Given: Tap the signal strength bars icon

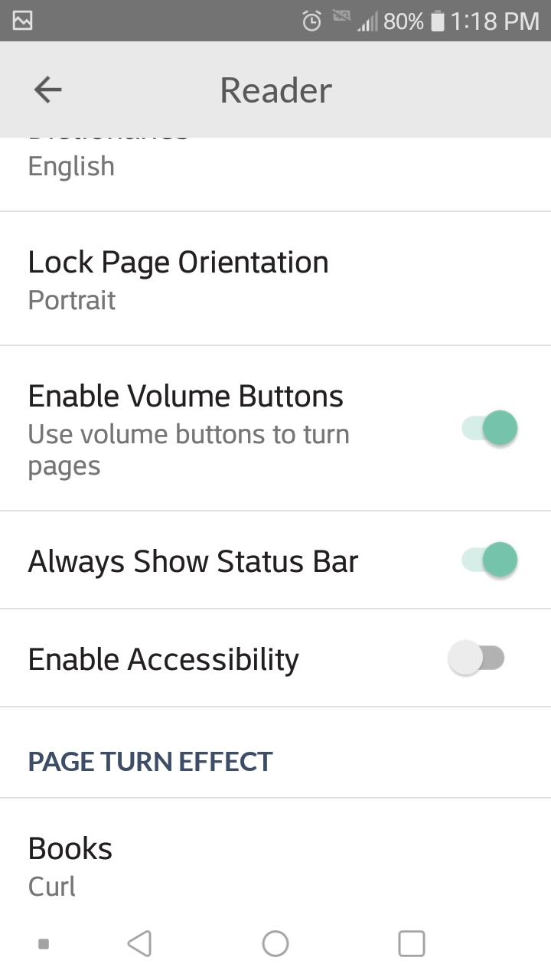Looking at the screenshot, I should coord(368,22).
